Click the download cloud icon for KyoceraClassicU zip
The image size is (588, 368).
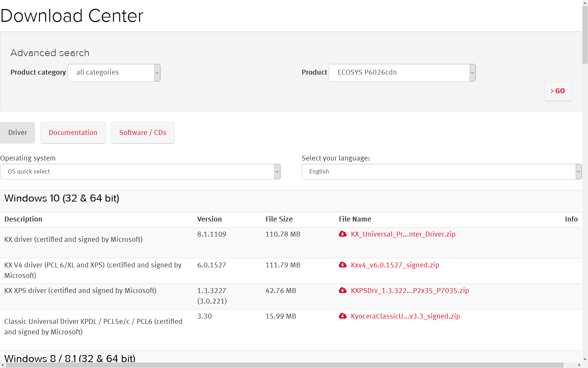pos(343,316)
